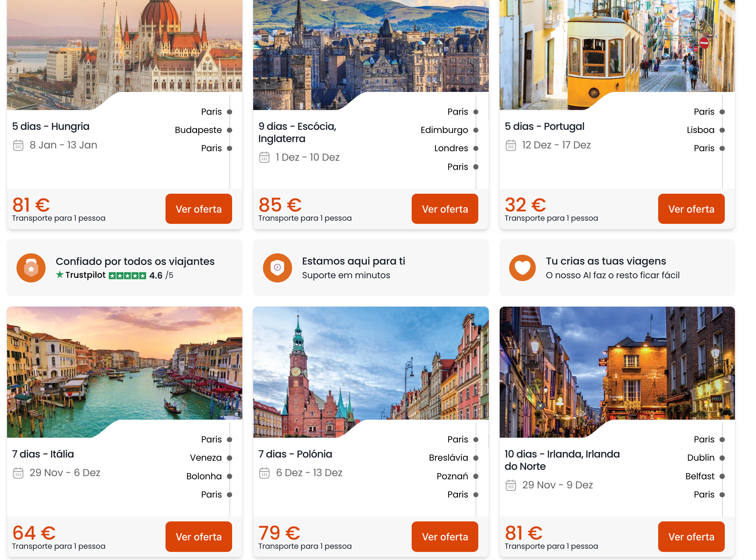This screenshot has height=560, width=756.
Task: Click the 32 € price
Action: click(525, 205)
